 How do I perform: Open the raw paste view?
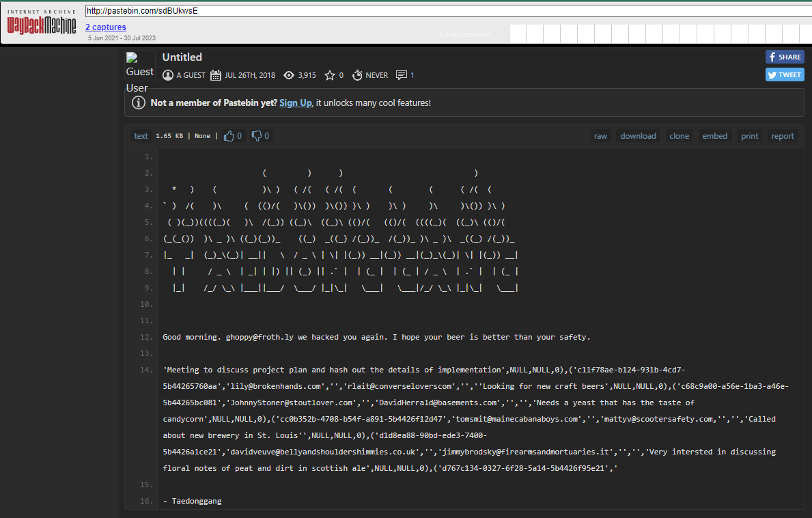600,136
